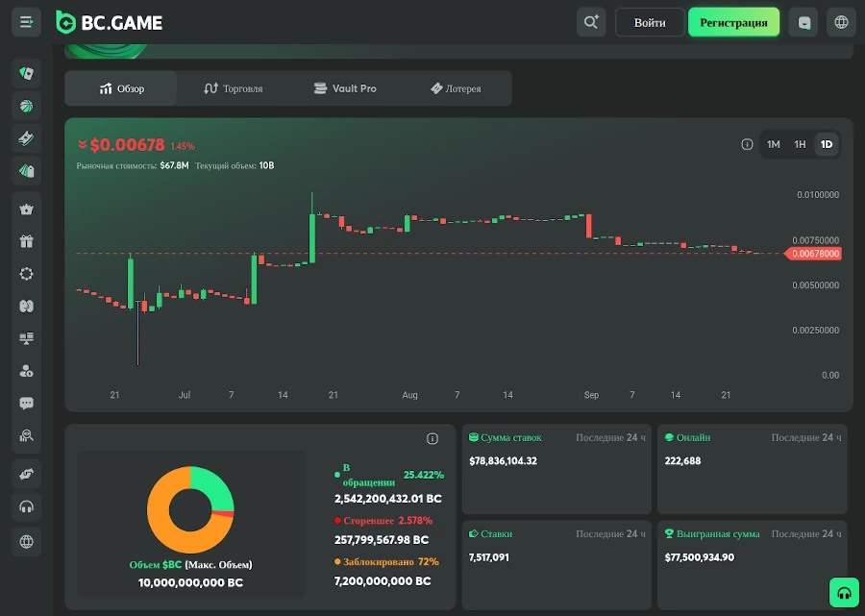This screenshot has height=616, width=865.
Task: Select the 1M chart interval
Action: pyautogui.click(x=773, y=144)
